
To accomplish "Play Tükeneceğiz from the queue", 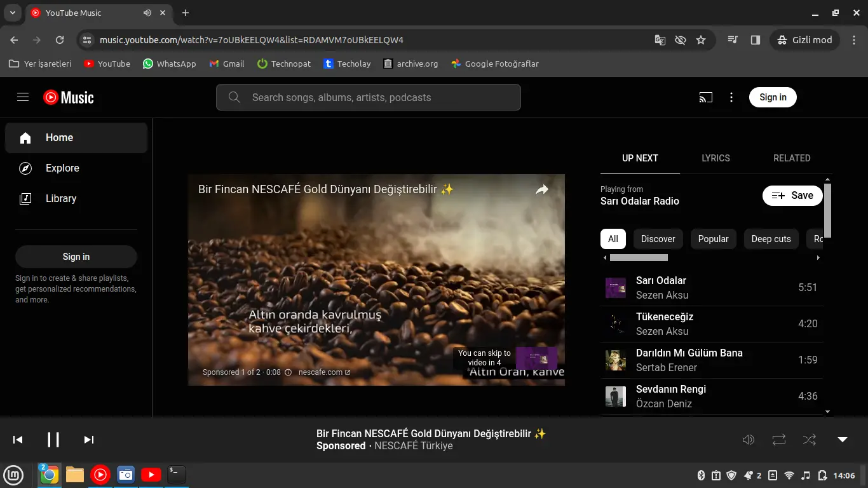I will (712, 324).
